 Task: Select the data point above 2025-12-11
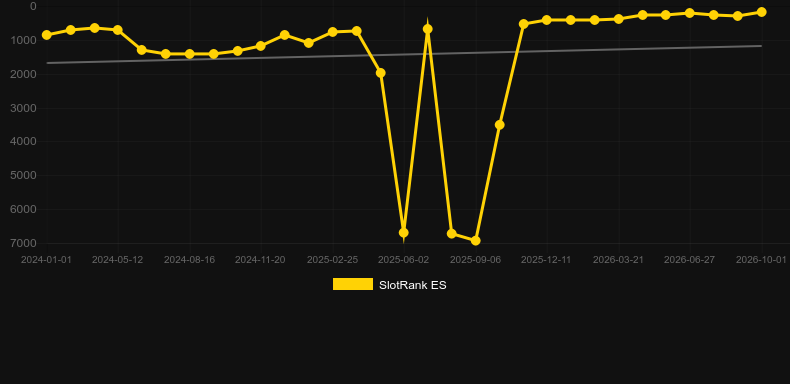(547, 20)
